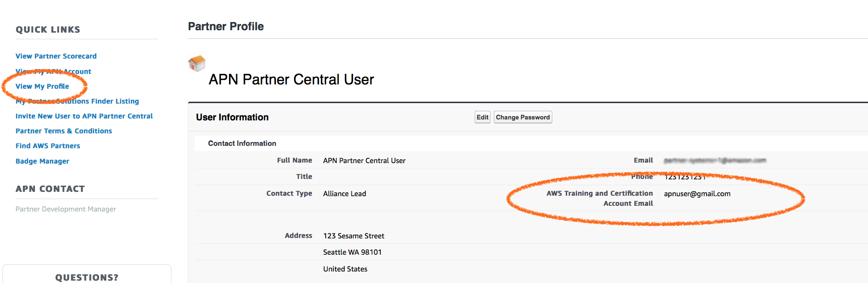Open View My APN Account link

[53, 71]
